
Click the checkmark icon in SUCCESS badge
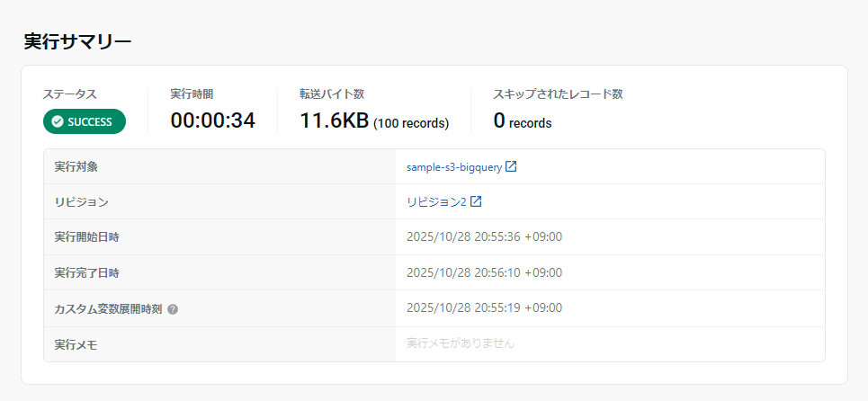pyautogui.click(x=58, y=122)
